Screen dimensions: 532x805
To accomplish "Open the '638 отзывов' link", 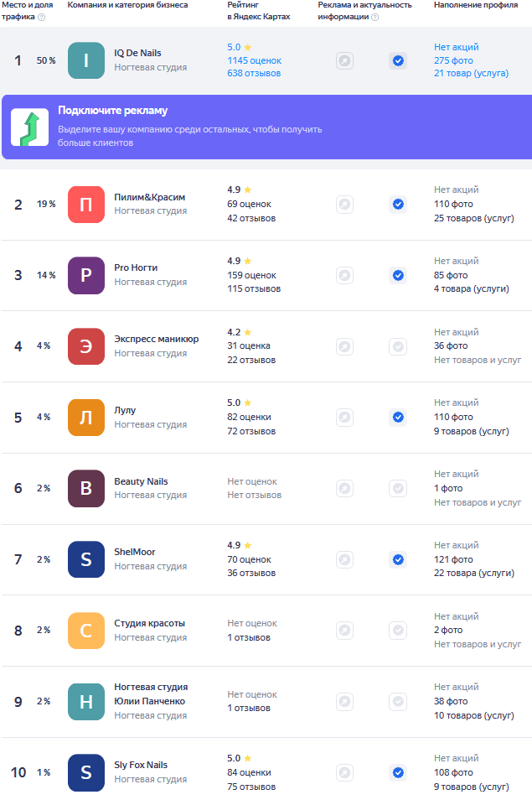I will point(254,74).
